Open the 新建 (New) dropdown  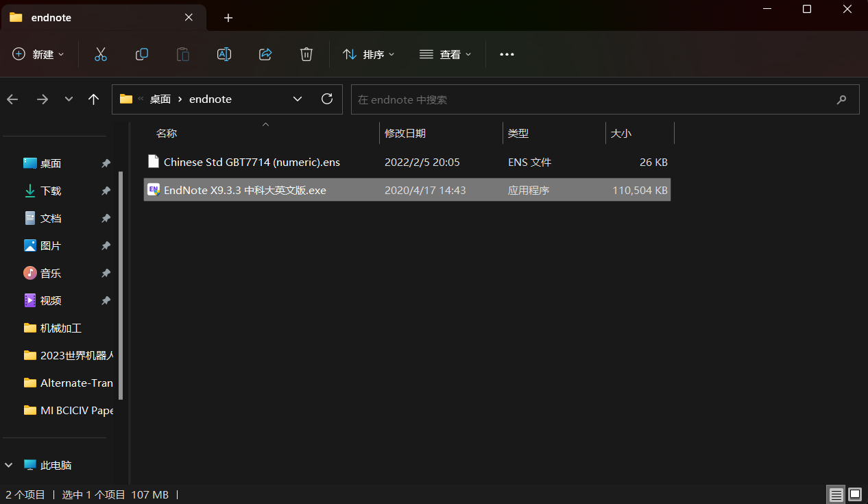point(38,54)
